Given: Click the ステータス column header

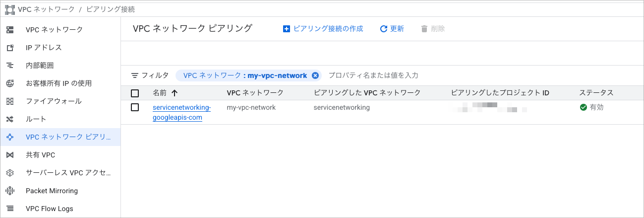Looking at the screenshot, I should tap(596, 93).
